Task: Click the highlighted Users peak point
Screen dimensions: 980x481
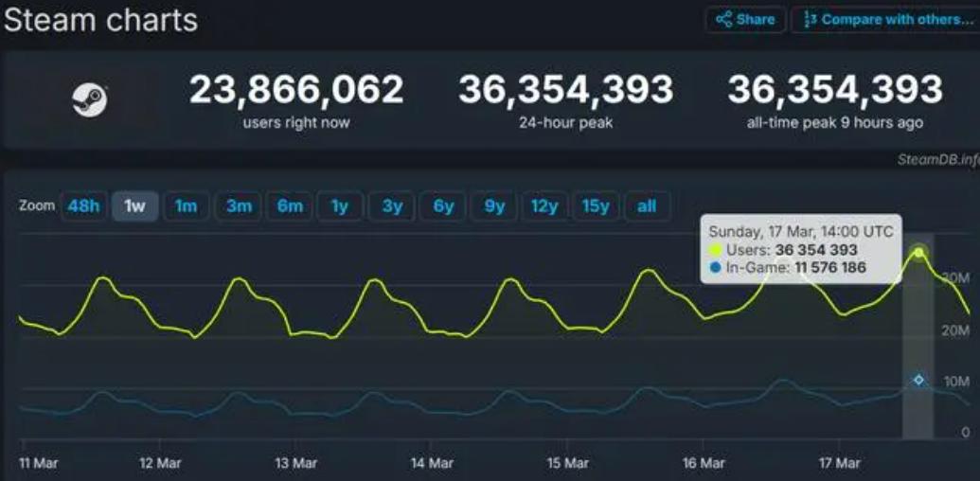Action: point(918,253)
